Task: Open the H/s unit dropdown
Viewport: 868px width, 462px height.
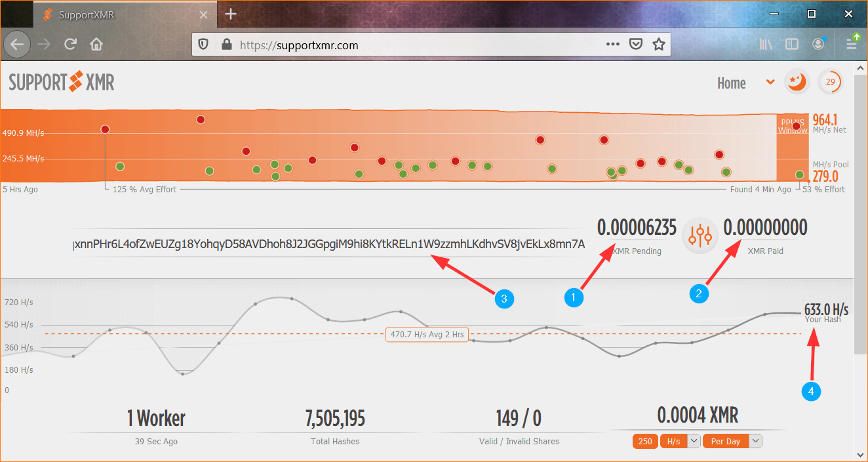Action: pos(679,442)
